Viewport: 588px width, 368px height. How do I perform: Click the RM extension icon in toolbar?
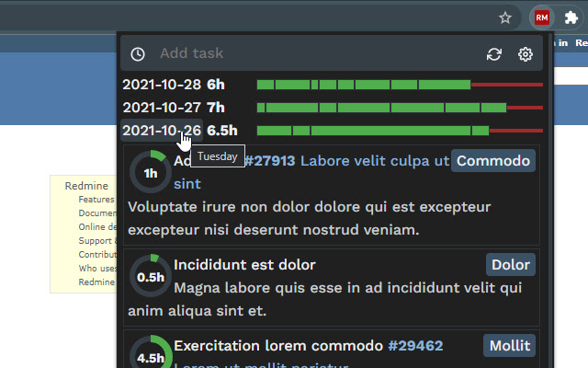(x=542, y=17)
